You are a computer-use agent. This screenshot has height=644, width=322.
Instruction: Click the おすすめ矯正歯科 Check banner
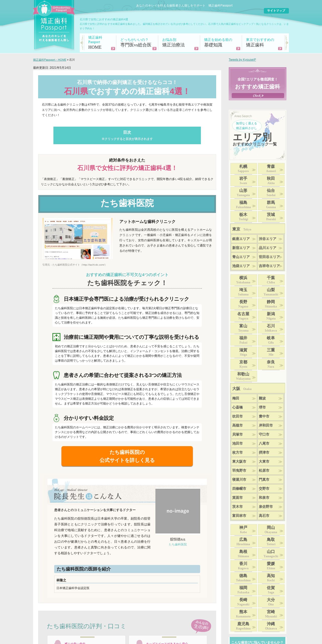click(258, 84)
